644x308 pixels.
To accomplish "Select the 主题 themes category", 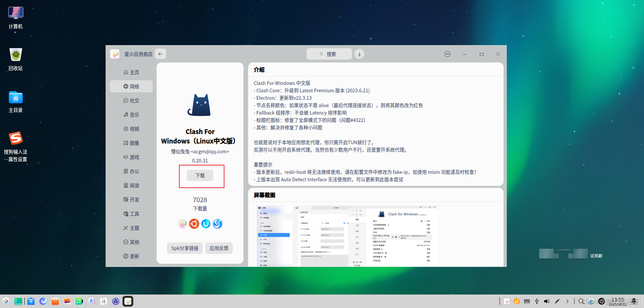I will tap(131, 228).
